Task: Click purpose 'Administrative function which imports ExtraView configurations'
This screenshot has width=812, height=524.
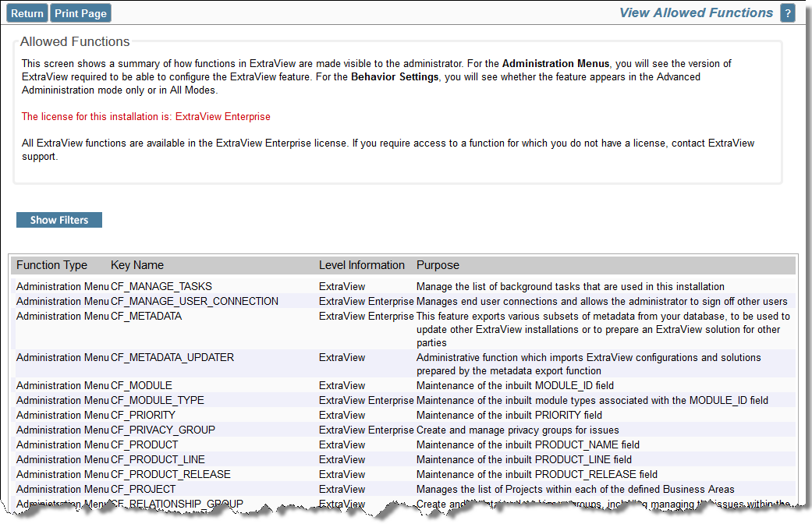Action: (x=589, y=364)
